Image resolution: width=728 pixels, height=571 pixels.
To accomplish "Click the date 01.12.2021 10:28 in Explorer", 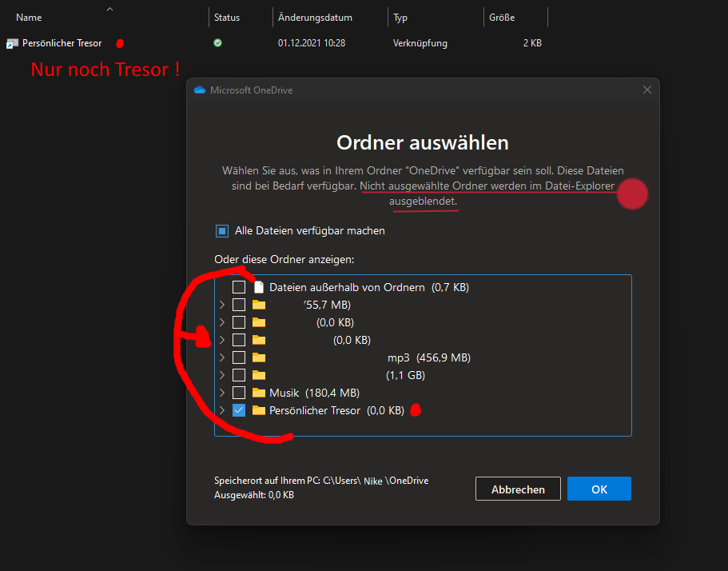I will coord(312,43).
